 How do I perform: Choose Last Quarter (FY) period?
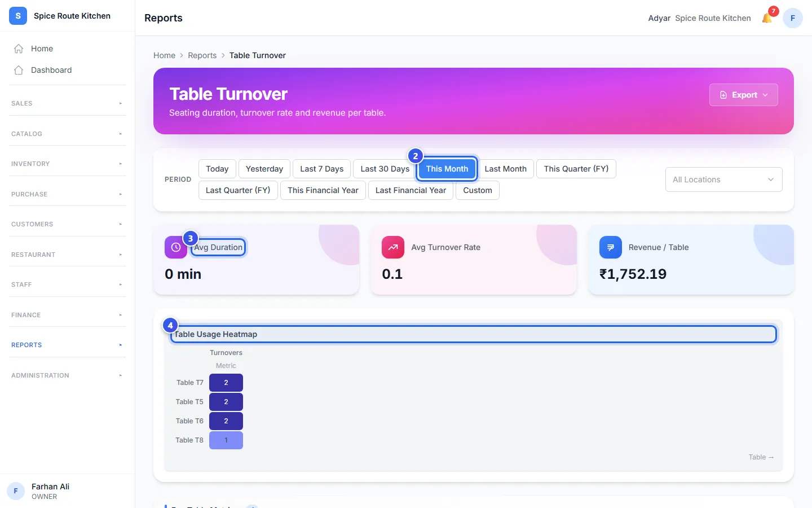[x=238, y=190]
